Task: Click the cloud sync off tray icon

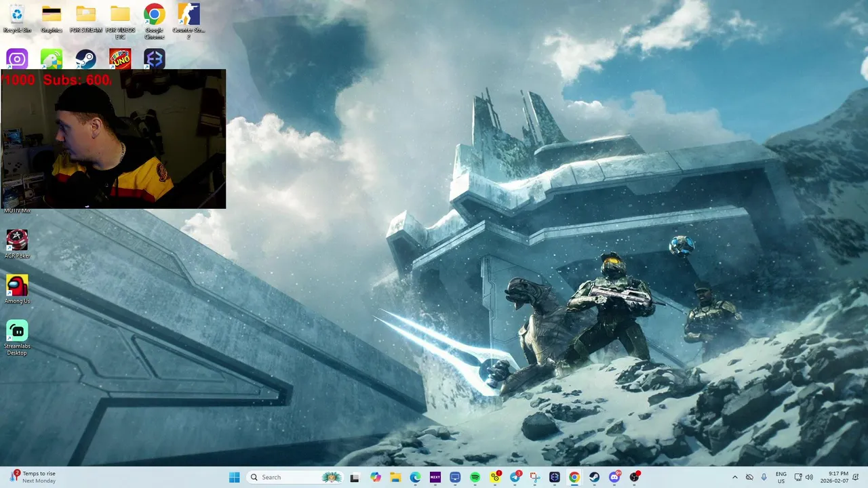Action: click(x=749, y=477)
